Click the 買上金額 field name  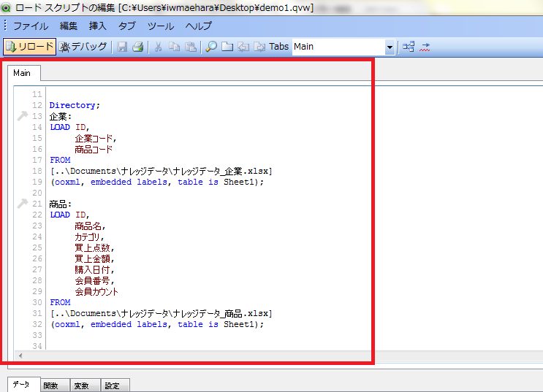[94, 259]
